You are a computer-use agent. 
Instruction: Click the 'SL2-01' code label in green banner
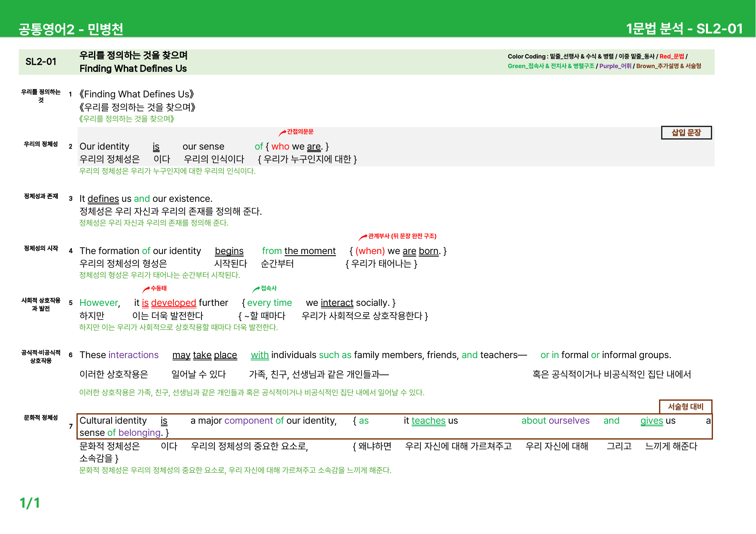pyautogui.click(x=41, y=62)
